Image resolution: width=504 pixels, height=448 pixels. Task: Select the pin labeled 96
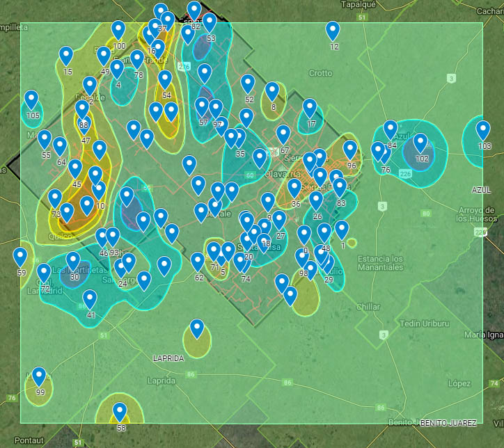[350, 151]
